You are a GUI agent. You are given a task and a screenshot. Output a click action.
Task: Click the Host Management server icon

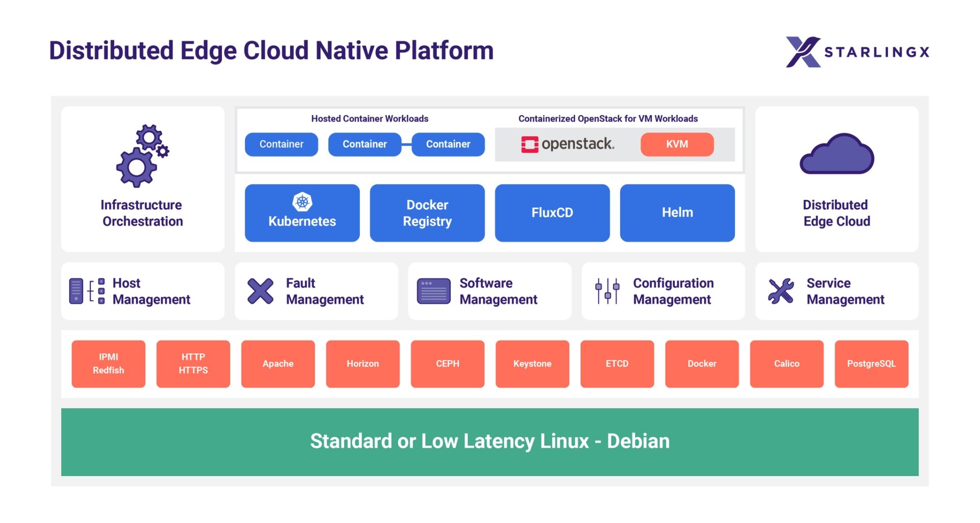point(87,291)
